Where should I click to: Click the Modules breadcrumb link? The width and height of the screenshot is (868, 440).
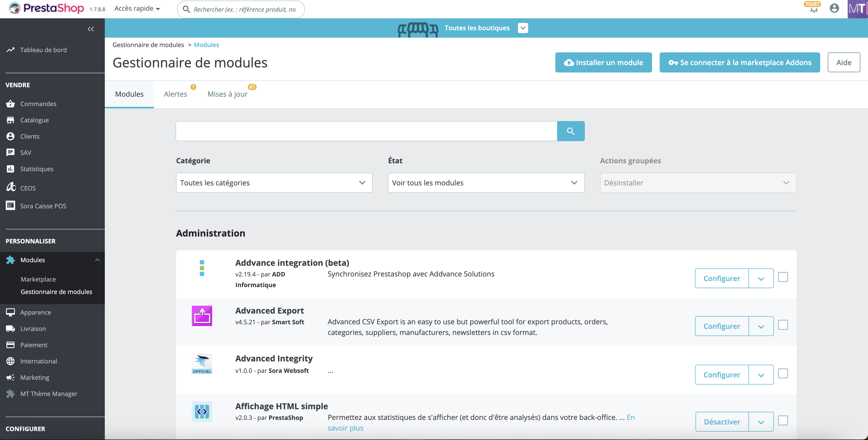206,45
